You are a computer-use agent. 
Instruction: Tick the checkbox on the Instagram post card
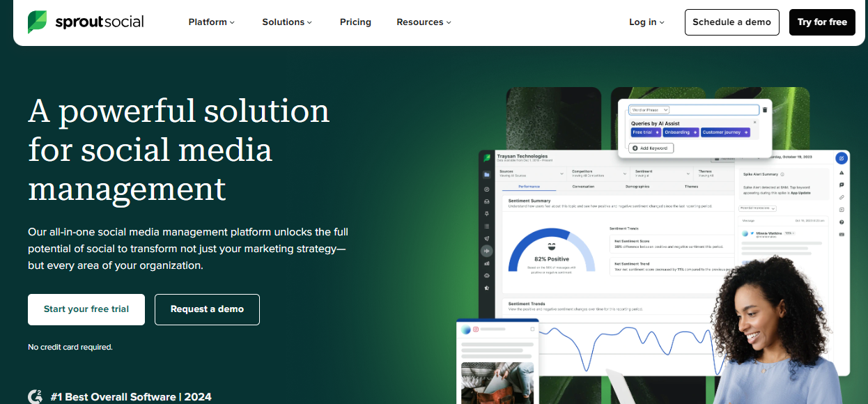tap(533, 329)
